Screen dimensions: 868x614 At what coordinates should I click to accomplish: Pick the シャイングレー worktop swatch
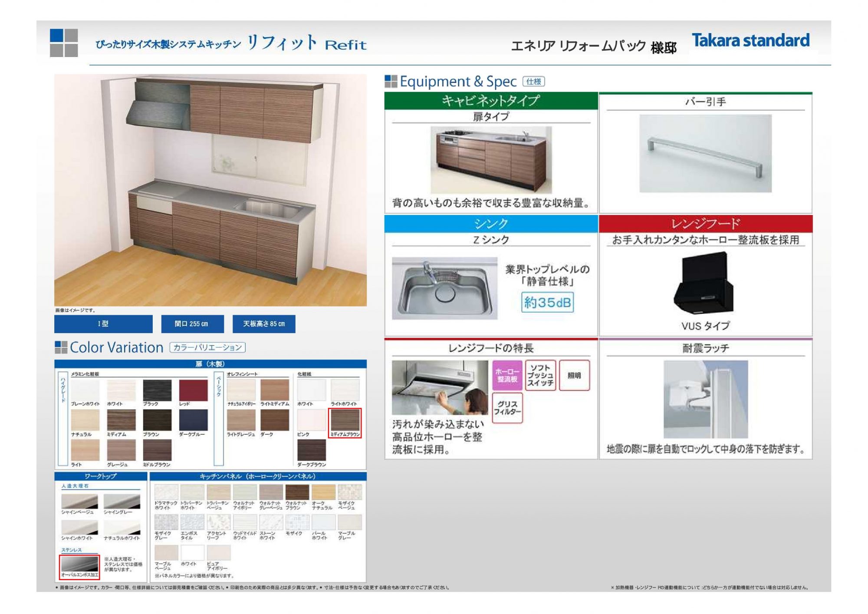(x=122, y=501)
